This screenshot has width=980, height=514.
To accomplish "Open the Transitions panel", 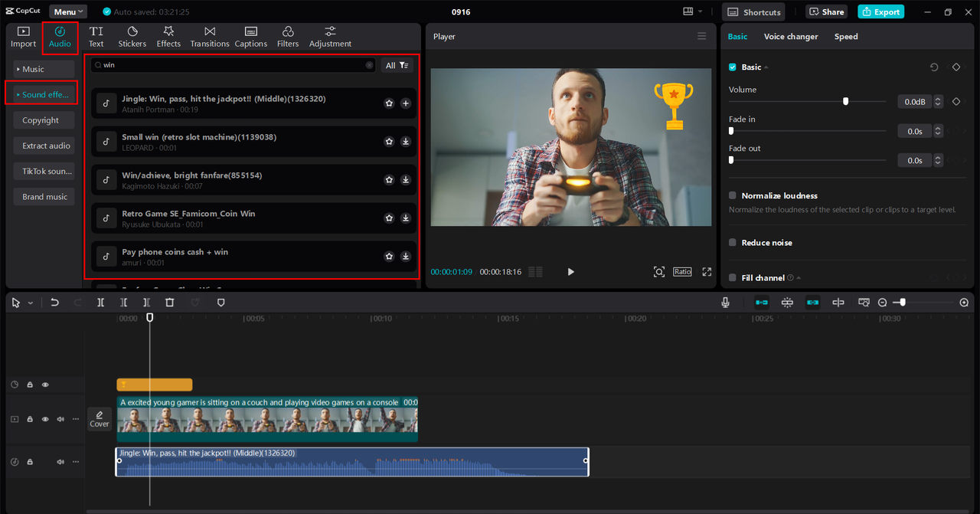I will (x=210, y=37).
